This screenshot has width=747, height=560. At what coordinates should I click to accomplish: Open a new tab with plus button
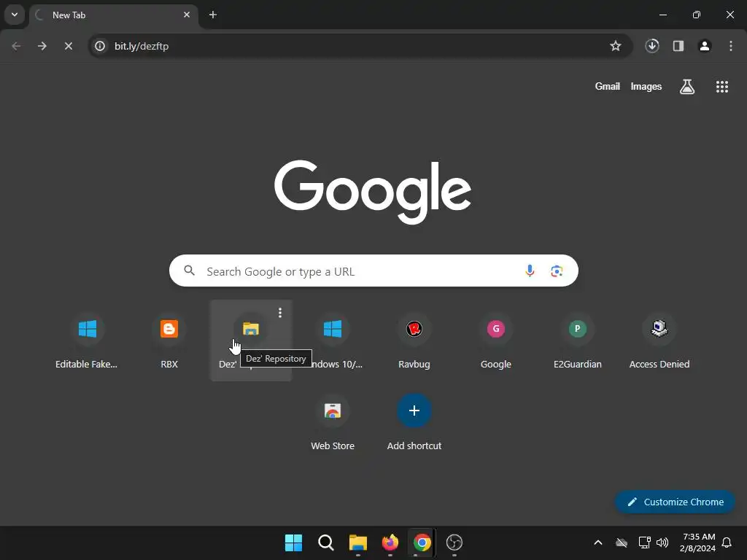[x=213, y=15]
